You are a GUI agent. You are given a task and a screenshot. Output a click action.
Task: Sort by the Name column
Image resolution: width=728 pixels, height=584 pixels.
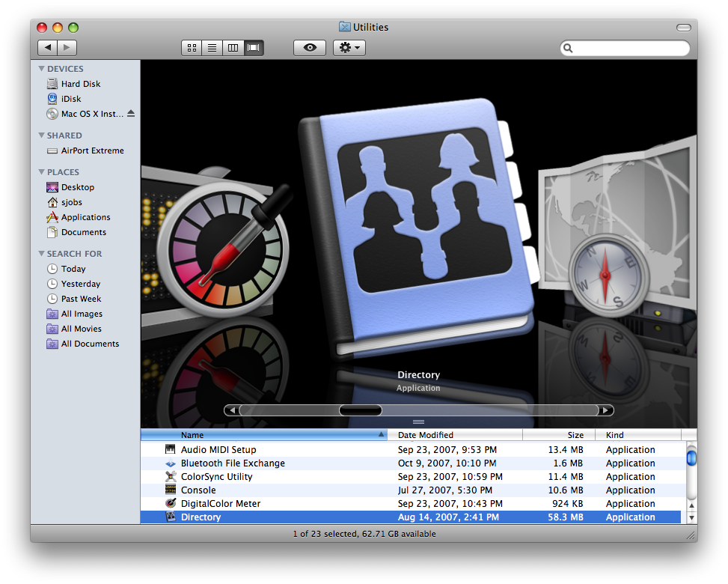263,435
